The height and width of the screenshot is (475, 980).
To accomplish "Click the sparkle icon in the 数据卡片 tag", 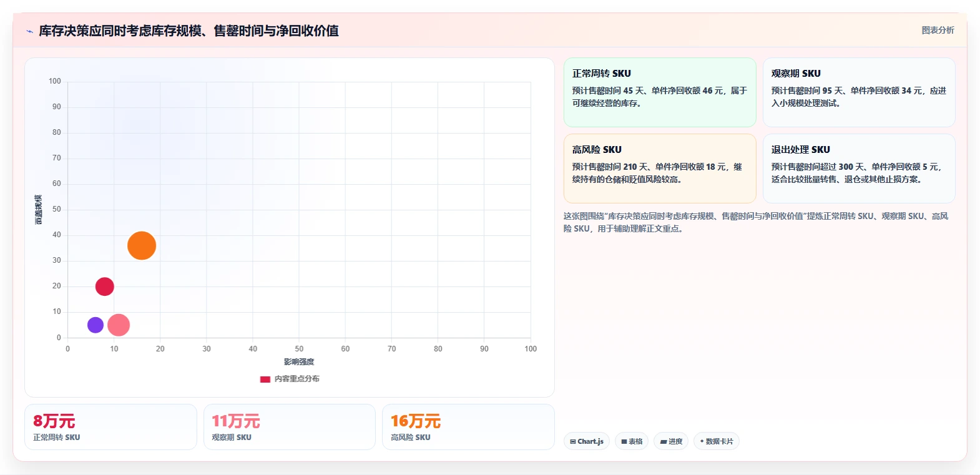I will click(x=702, y=441).
